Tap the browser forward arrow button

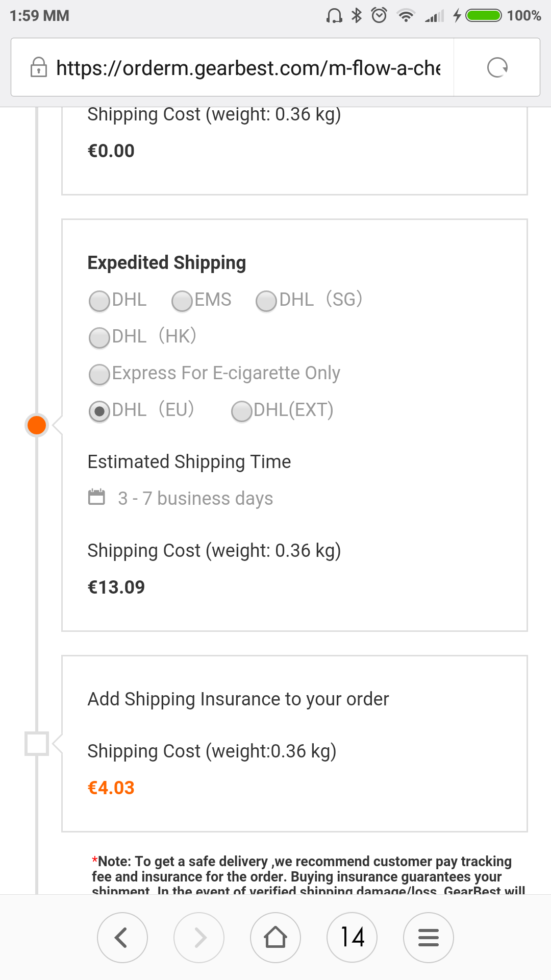tap(199, 938)
